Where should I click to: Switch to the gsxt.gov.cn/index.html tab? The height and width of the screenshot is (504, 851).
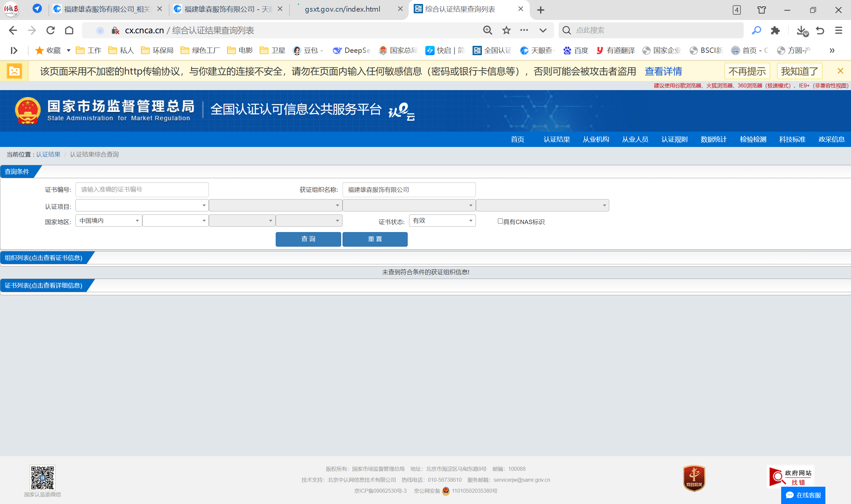point(343,9)
